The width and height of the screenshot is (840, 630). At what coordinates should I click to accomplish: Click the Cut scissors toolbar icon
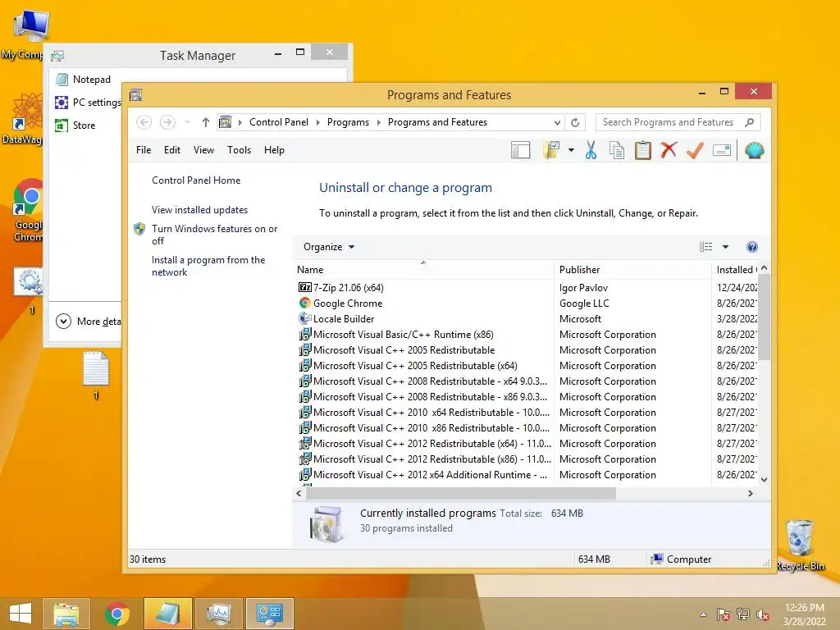click(591, 151)
